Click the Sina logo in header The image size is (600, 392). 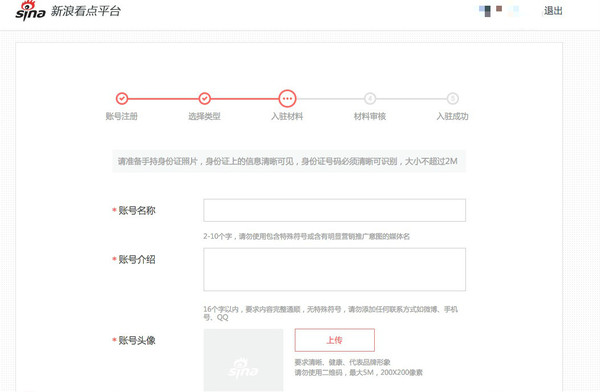coord(30,11)
